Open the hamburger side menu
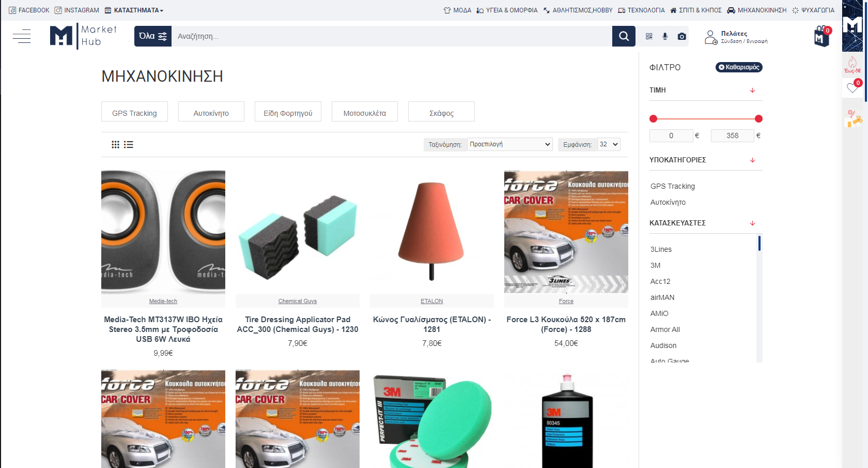The image size is (868, 468). (x=22, y=36)
